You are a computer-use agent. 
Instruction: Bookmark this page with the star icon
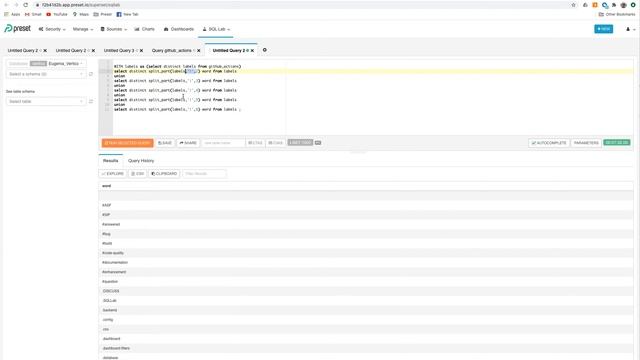[x=573, y=5]
